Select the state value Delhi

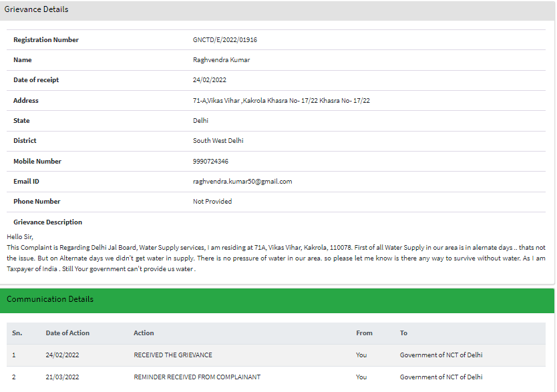(200, 121)
